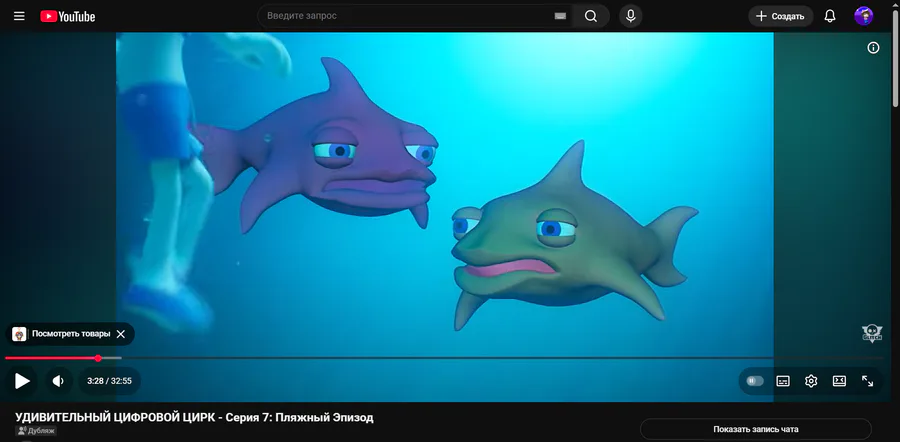900x442 pixels.
Task: Dismiss the Посмотреть товары chip
Action: [x=121, y=334]
